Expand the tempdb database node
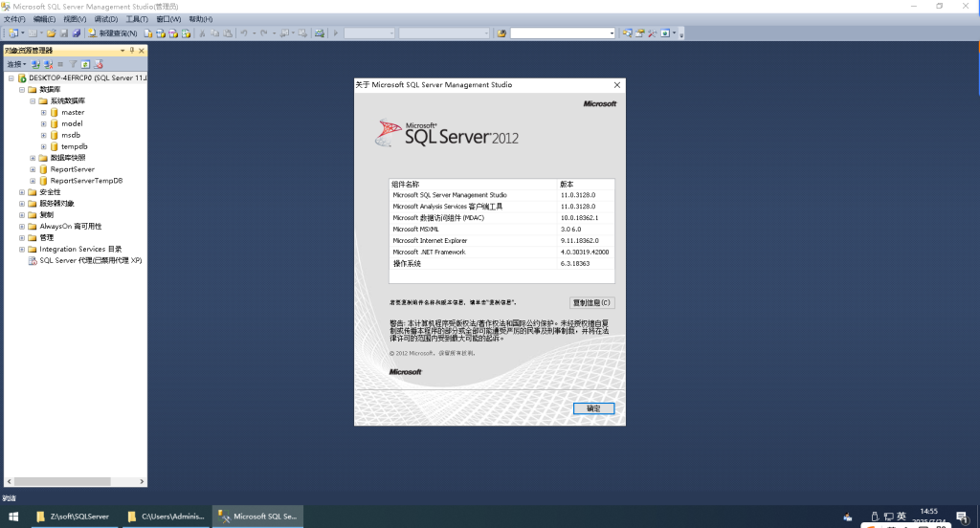Screen dimensions: 980x528 tap(44, 147)
